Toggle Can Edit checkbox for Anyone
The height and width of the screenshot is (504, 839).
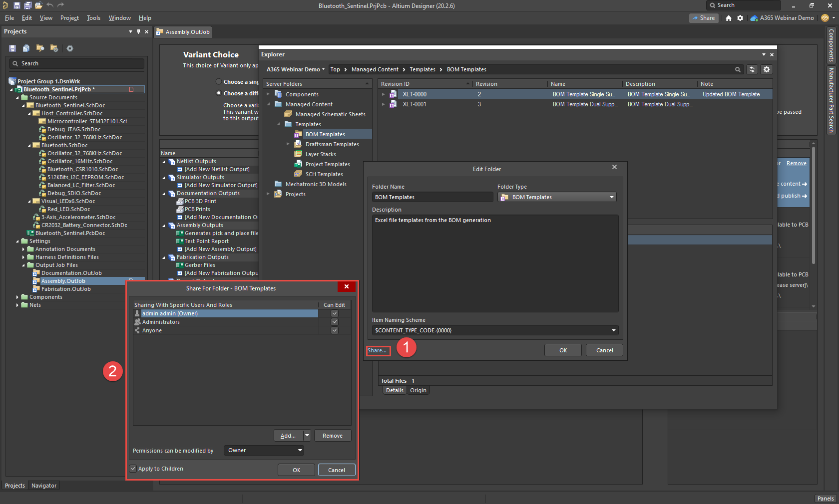(x=335, y=330)
